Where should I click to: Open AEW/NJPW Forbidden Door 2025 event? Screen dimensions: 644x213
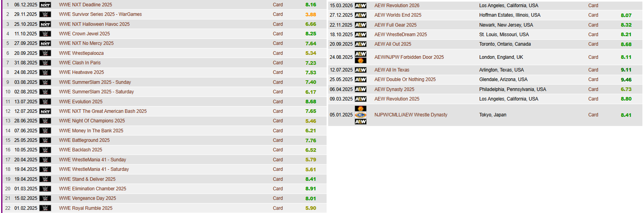point(409,57)
